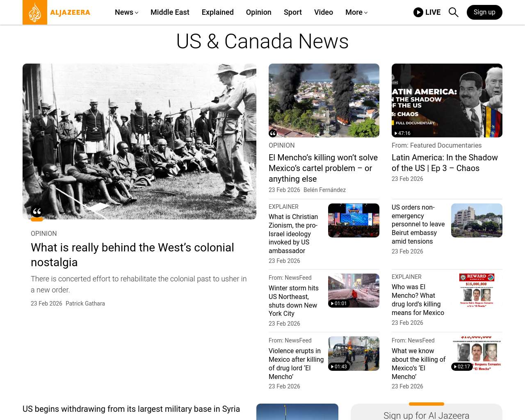525x420 pixels.
Task: Open the search magnifier icon
Action: (x=453, y=12)
